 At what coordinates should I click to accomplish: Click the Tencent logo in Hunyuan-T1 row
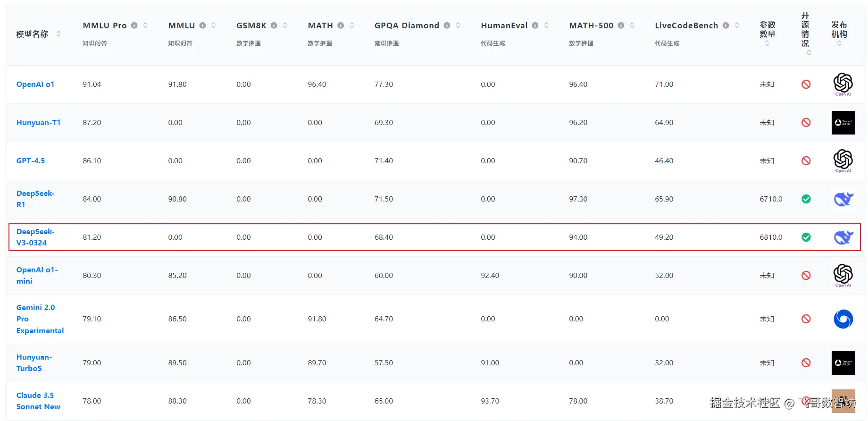[x=843, y=123]
